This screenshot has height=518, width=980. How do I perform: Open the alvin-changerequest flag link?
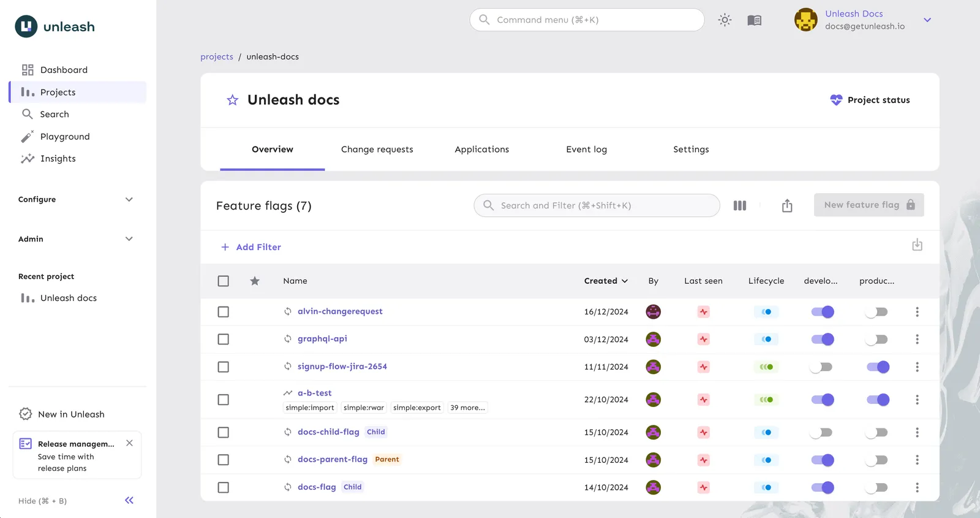point(340,311)
